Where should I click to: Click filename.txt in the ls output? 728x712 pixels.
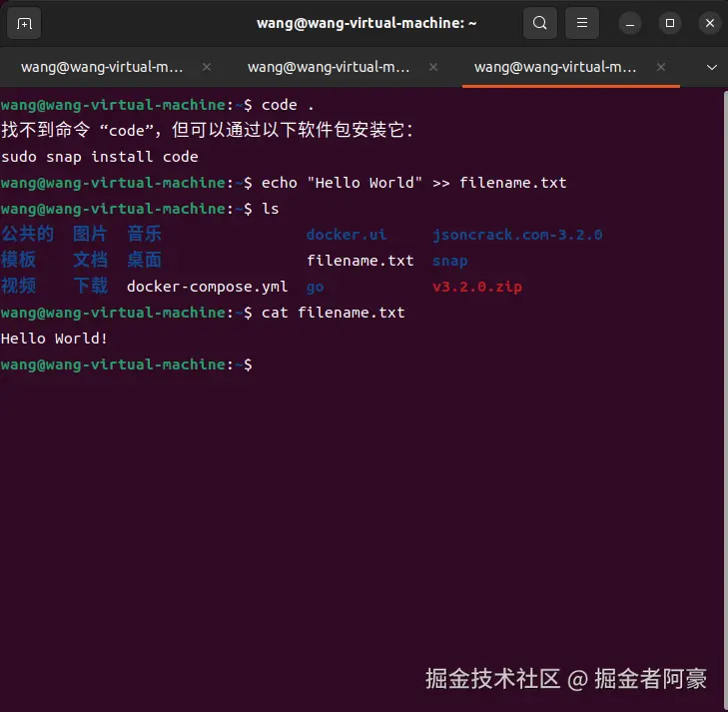tap(361, 261)
